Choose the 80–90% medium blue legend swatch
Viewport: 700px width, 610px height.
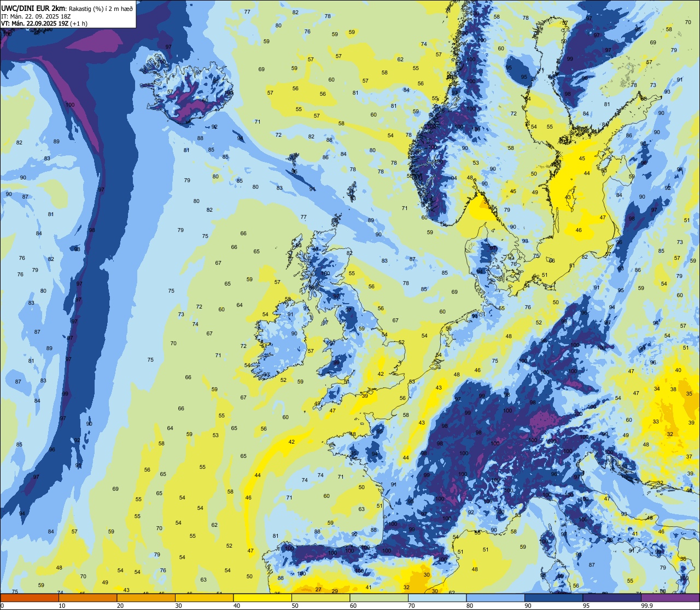[495, 597]
